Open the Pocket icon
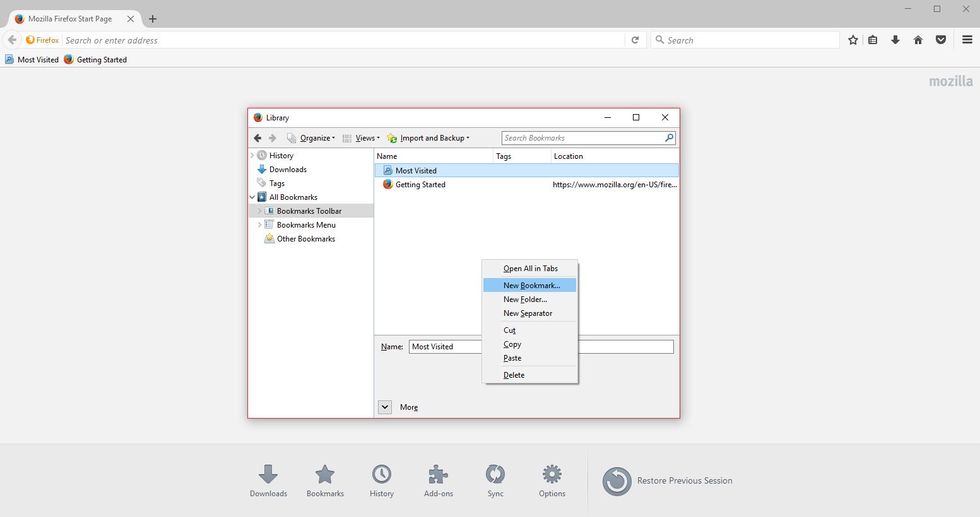This screenshot has width=980, height=517. pos(941,40)
